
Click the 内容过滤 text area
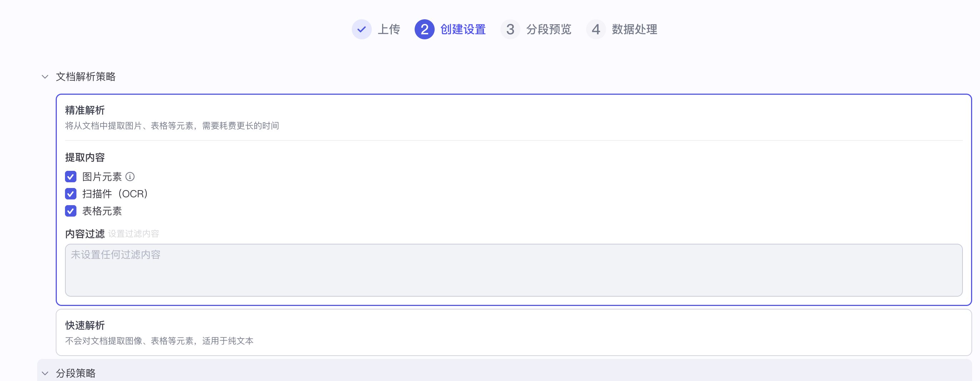tap(514, 270)
